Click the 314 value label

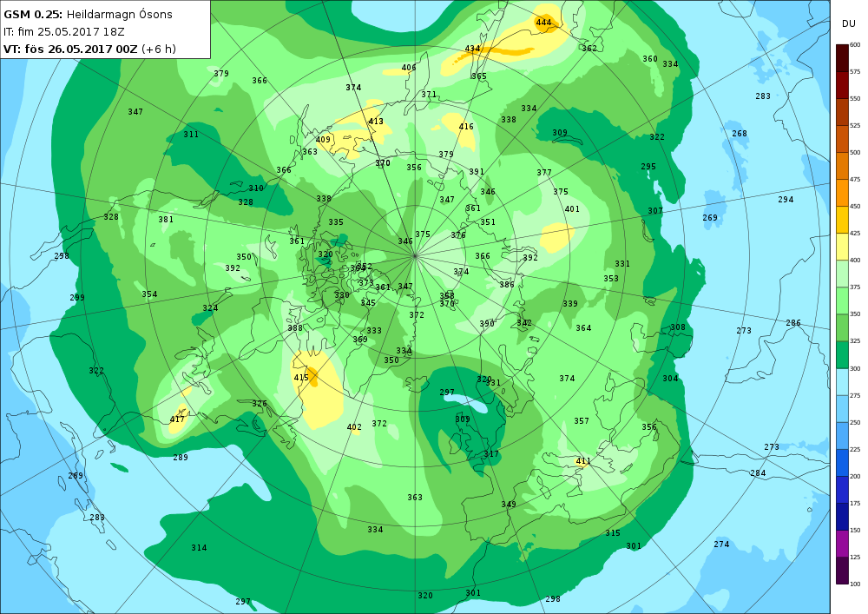tap(200, 548)
